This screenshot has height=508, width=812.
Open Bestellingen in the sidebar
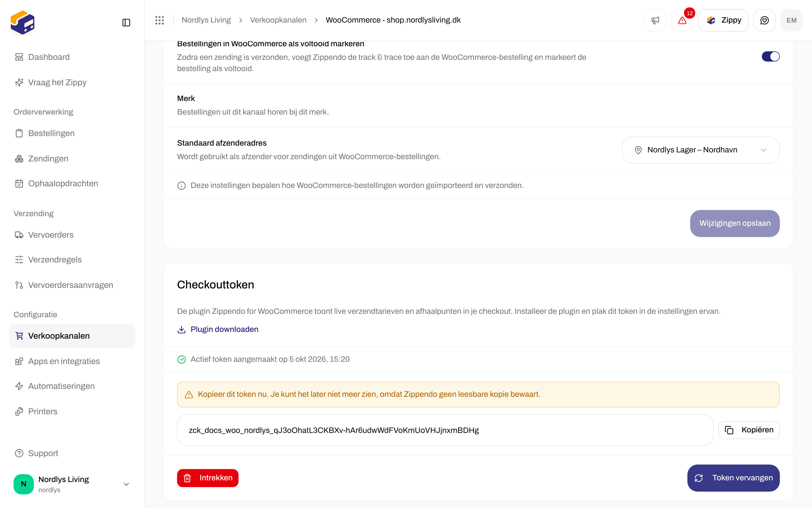tap(72, 133)
